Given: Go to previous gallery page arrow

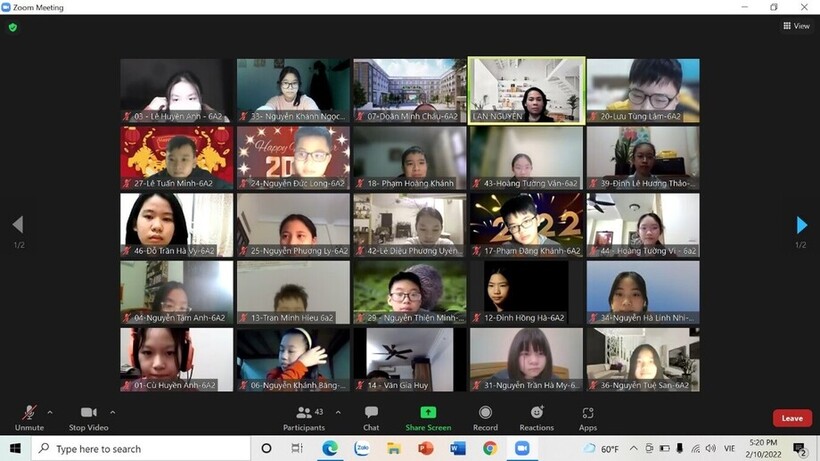Looking at the screenshot, I should point(17,225).
